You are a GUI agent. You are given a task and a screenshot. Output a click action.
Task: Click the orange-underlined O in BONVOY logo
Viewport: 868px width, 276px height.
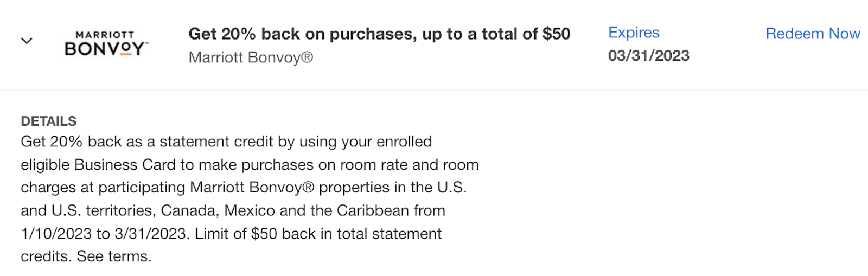click(125, 49)
